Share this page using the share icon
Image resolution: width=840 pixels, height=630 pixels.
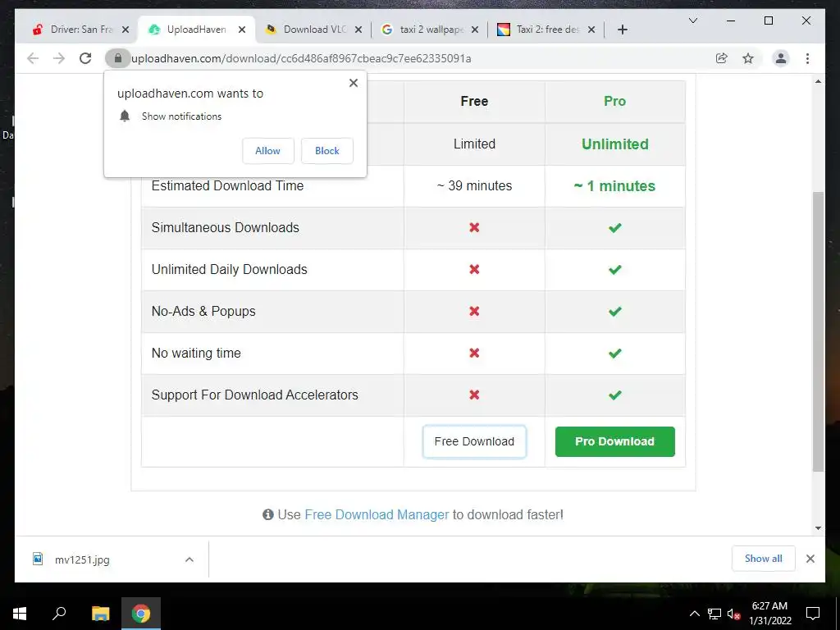pos(722,58)
